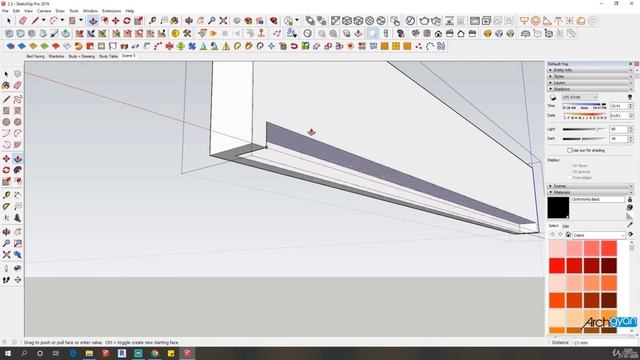Expand the Styles panel
Viewport: 640px width, 360px height.
(589, 76)
